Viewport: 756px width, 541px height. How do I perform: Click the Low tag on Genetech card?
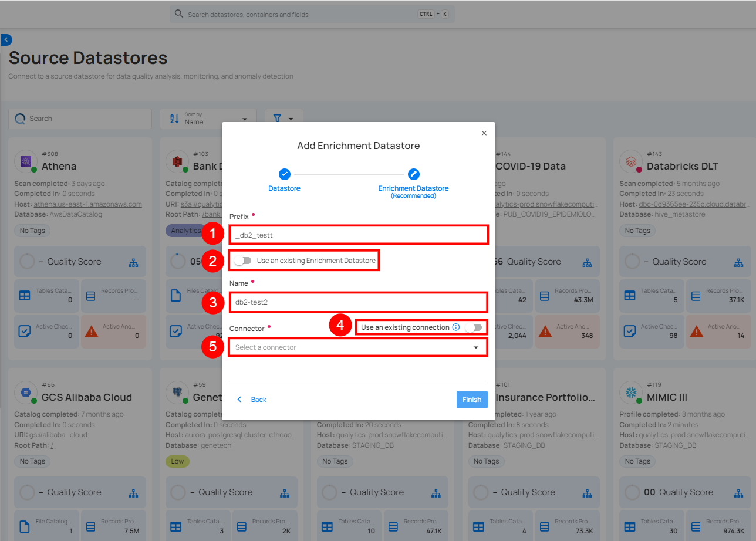(x=177, y=461)
